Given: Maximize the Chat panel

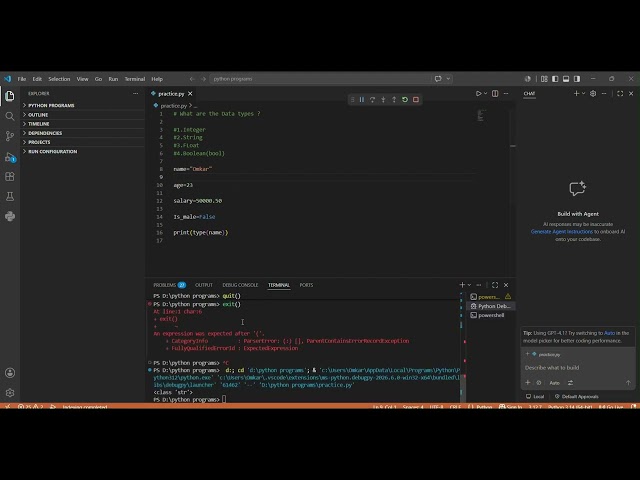Looking at the screenshot, I should [620, 93].
